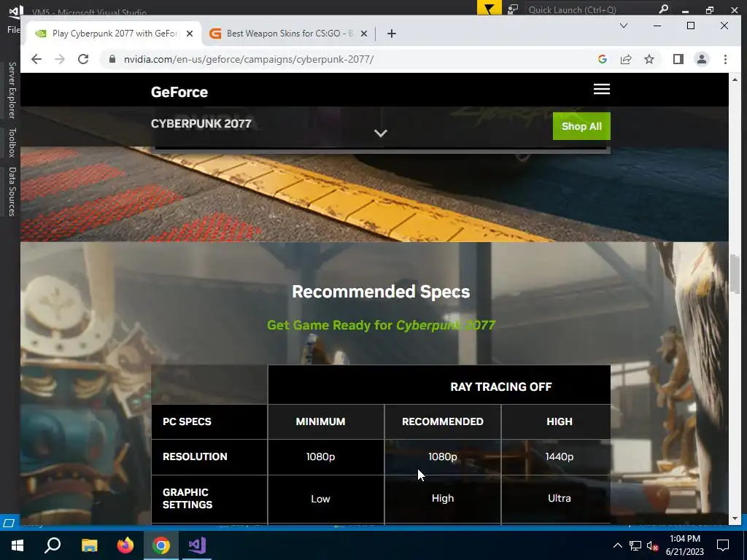Open network status tray icon
Screen dimensions: 747x560
(635, 545)
